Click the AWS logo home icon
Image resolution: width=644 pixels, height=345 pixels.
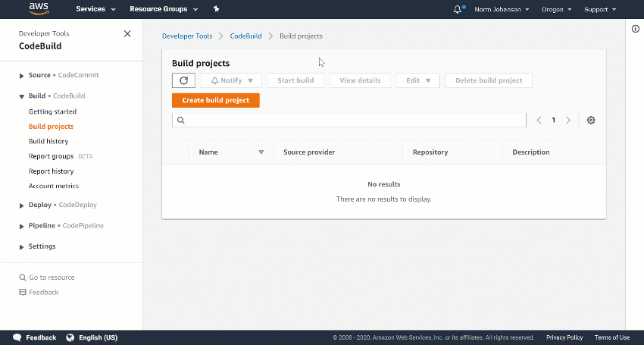click(39, 9)
